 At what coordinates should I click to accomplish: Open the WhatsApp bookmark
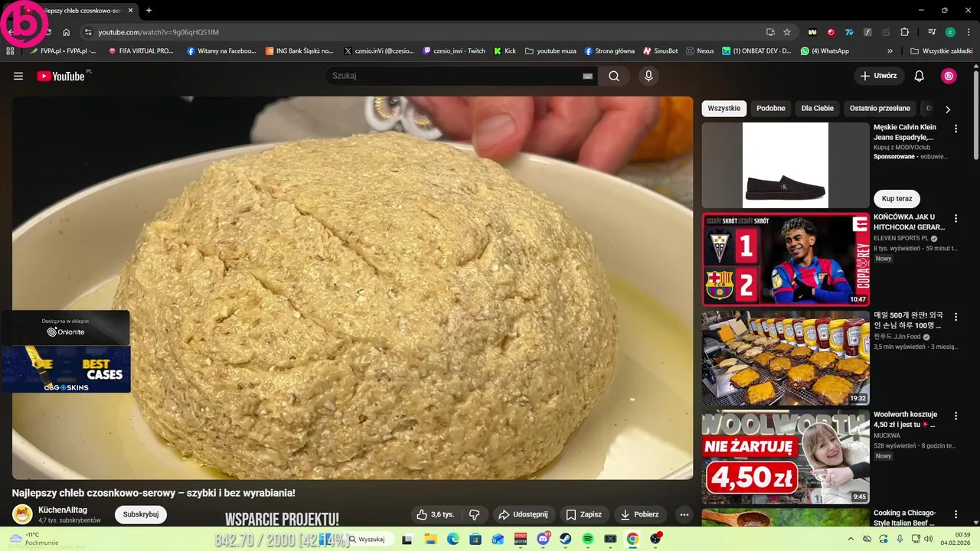point(825,51)
